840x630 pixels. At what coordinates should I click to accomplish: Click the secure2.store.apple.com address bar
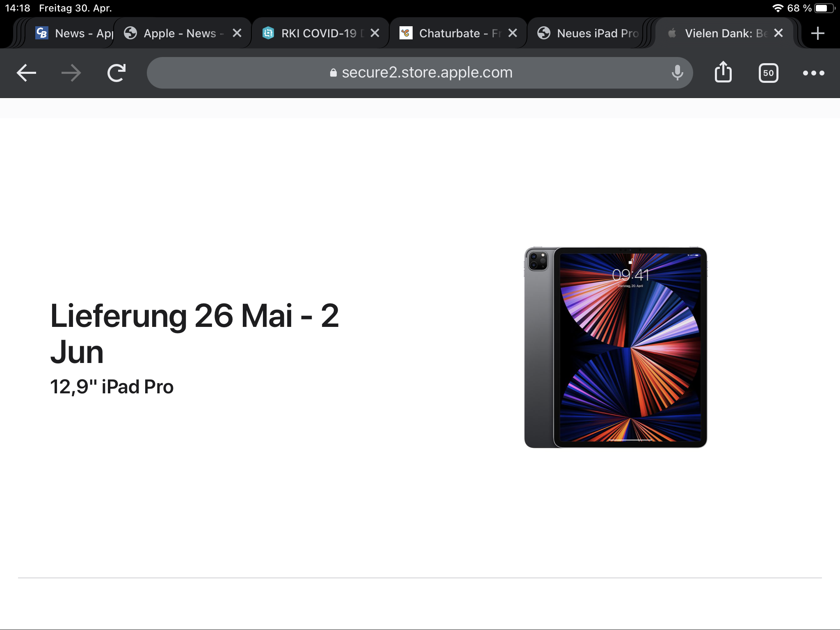(420, 73)
